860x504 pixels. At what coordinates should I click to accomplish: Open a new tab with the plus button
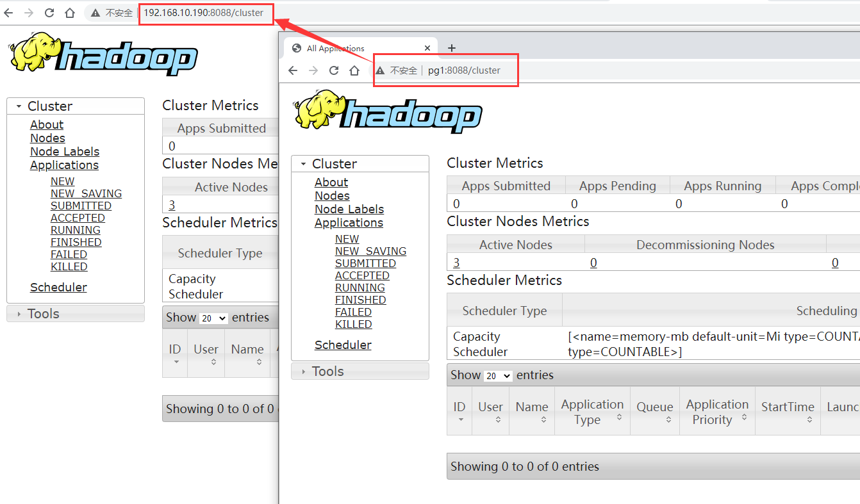coord(452,48)
